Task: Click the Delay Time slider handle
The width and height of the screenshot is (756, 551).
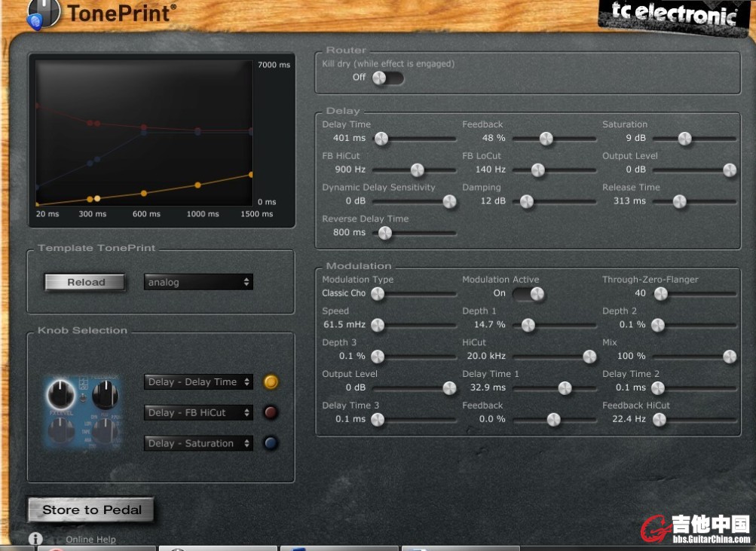Action: 381,139
